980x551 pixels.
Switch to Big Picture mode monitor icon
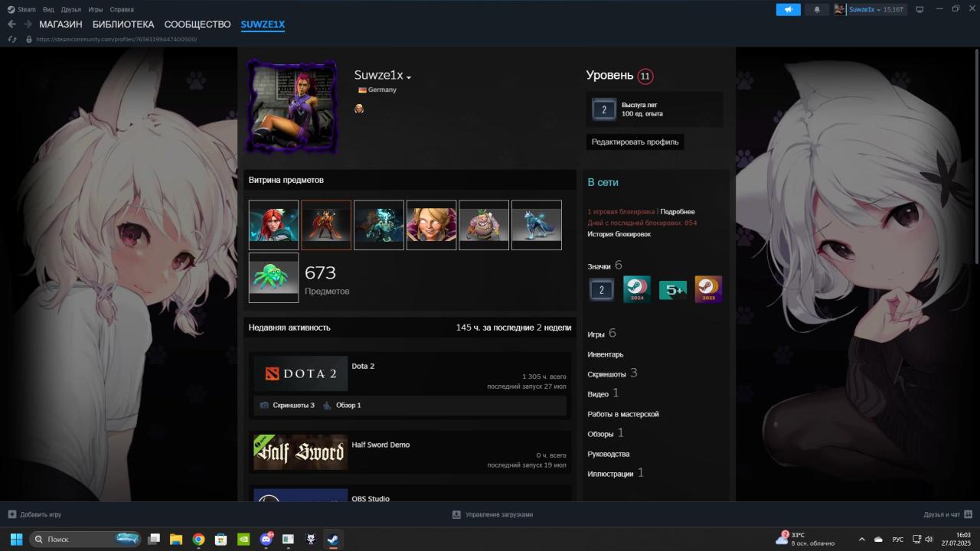[920, 9]
